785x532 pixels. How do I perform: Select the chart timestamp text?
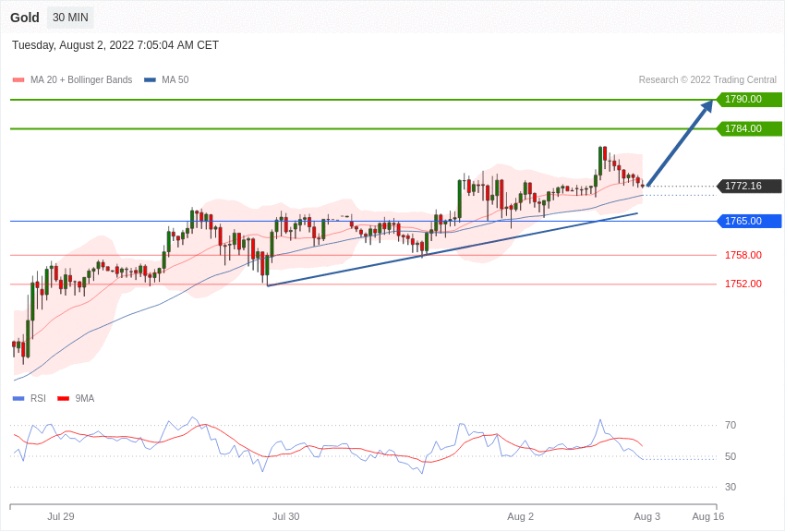pos(115,45)
